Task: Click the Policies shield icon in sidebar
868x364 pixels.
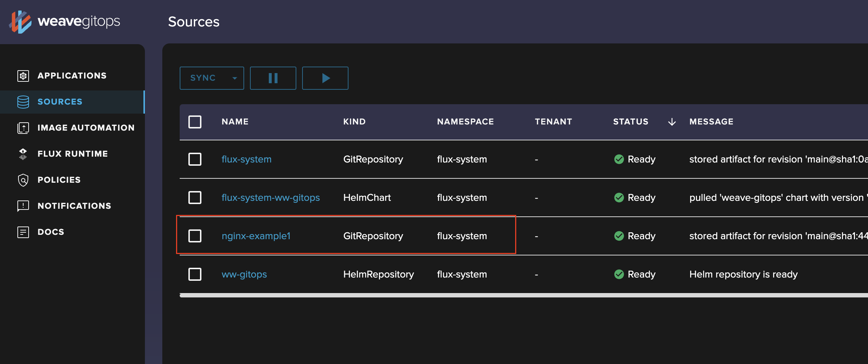Action: [23, 180]
